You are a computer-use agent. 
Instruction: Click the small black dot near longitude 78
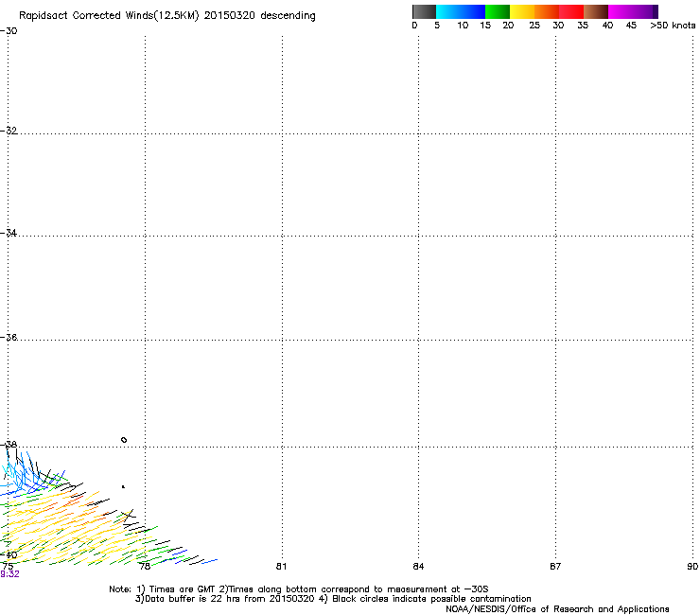tap(123, 487)
